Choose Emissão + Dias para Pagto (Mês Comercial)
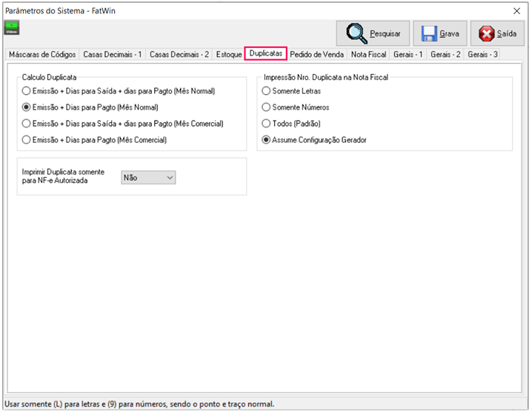This screenshot has width=532, height=414. pos(27,139)
